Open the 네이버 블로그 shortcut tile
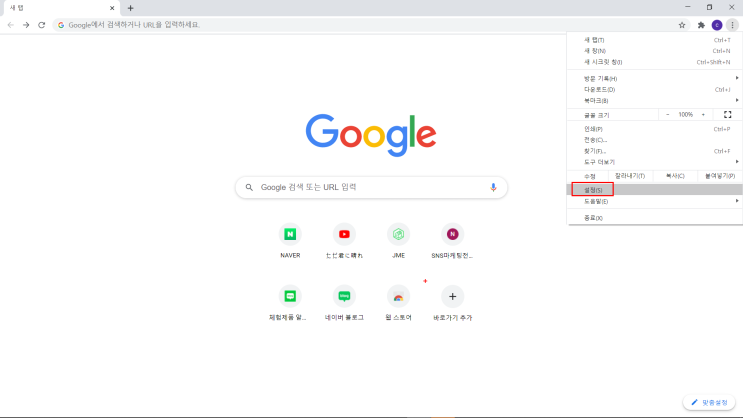This screenshot has height=418, width=743. click(x=344, y=303)
